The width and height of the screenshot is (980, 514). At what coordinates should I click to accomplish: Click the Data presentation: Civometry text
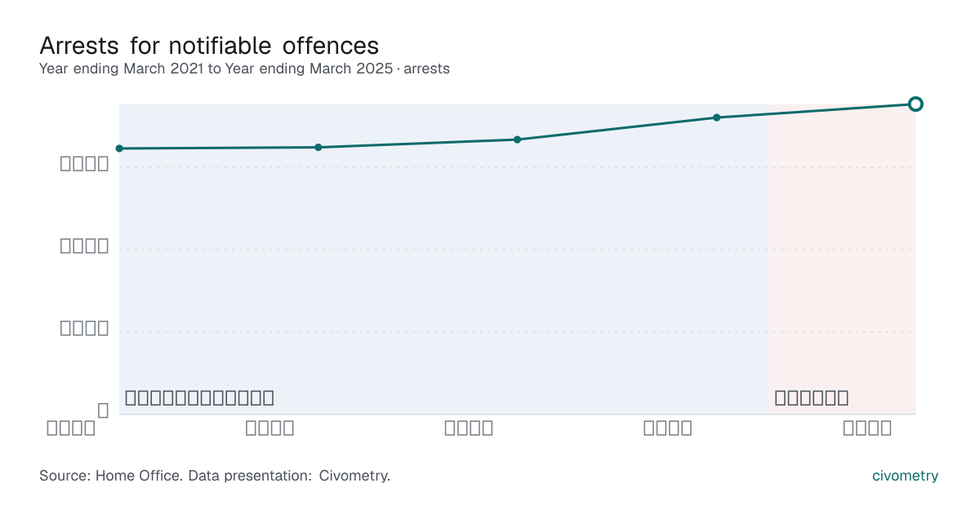coord(289,476)
